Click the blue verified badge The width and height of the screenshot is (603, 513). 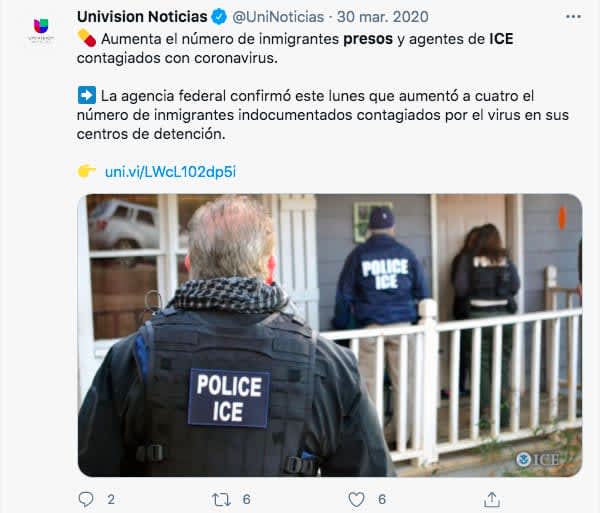(x=219, y=17)
